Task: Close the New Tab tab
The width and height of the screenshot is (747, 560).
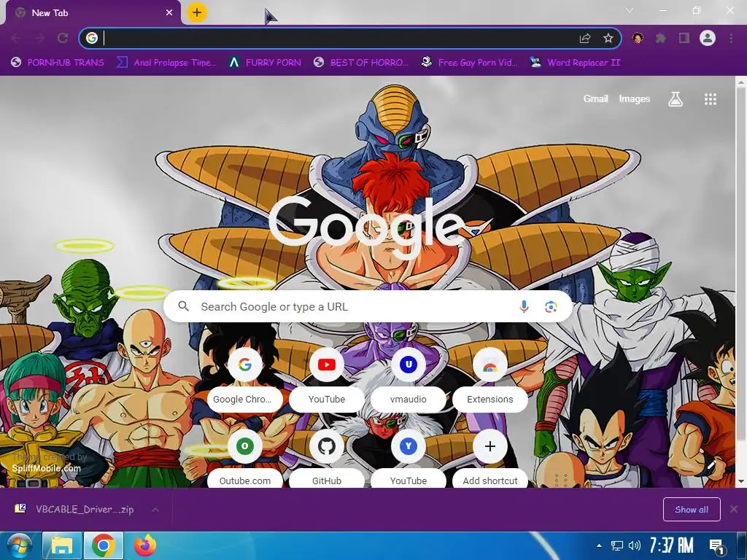Action: click(169, 13)
